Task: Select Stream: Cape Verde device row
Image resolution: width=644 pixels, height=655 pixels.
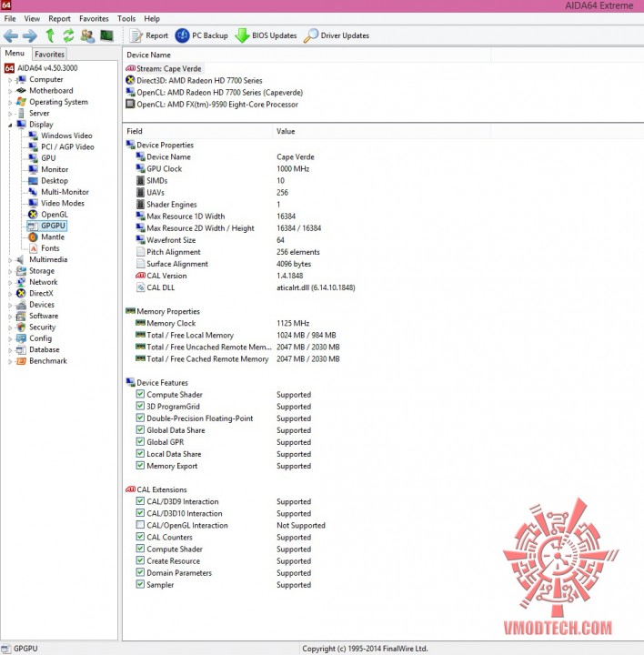Action: [168, 68]
